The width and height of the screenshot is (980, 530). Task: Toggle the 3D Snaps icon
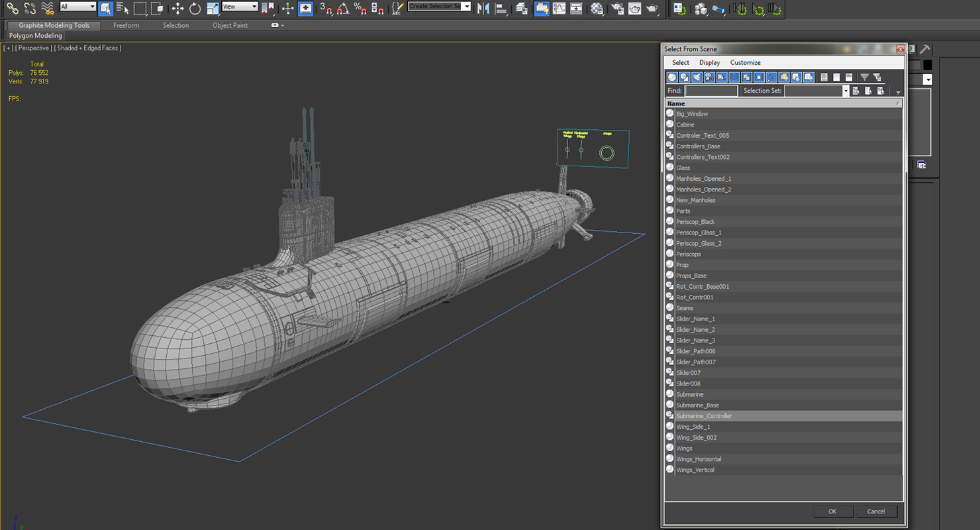326,9
